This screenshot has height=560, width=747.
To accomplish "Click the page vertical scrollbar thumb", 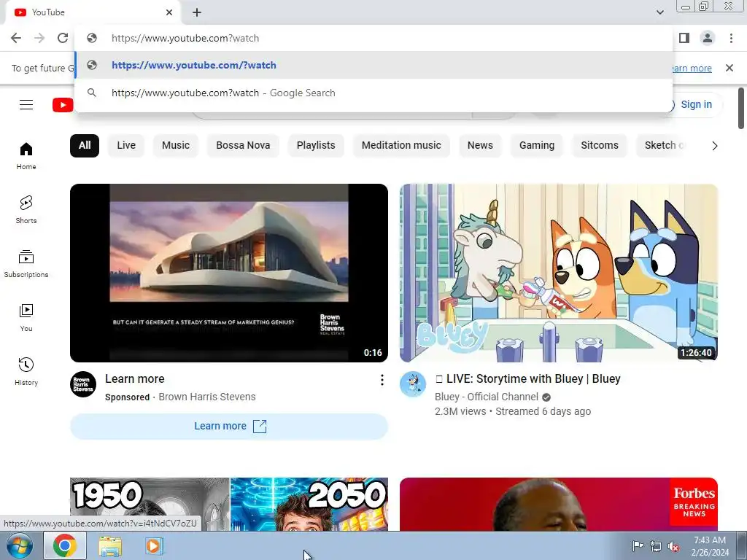I will click(741, 108).
